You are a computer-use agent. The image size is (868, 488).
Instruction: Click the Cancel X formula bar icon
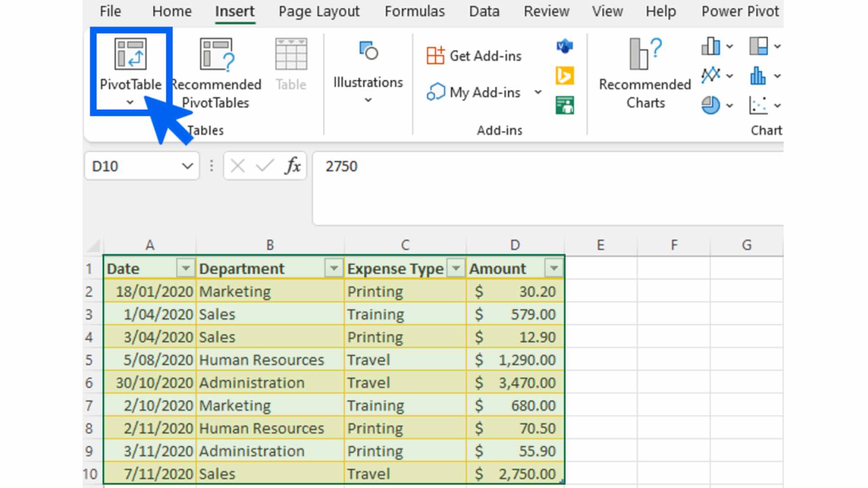[x=237, y=166]
